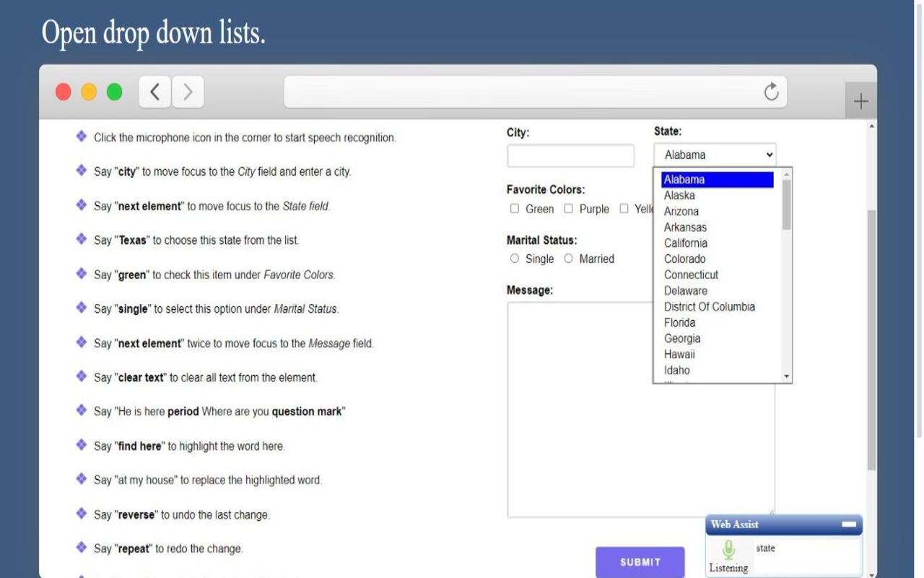Viewport: 924px width, 578px height.
Task: Click the browser forward arrow
Action: (187, 92)
